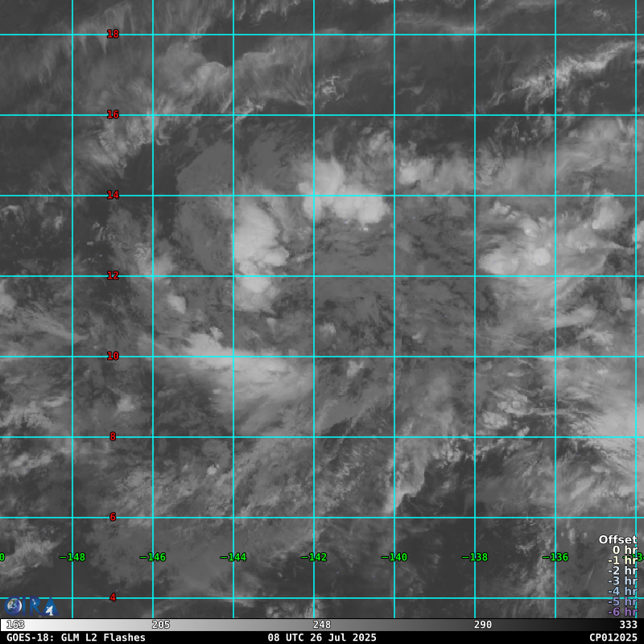Select the CP012025 storm identifier
This screenshot has height=644, width=644.
(x=613, y=638)
